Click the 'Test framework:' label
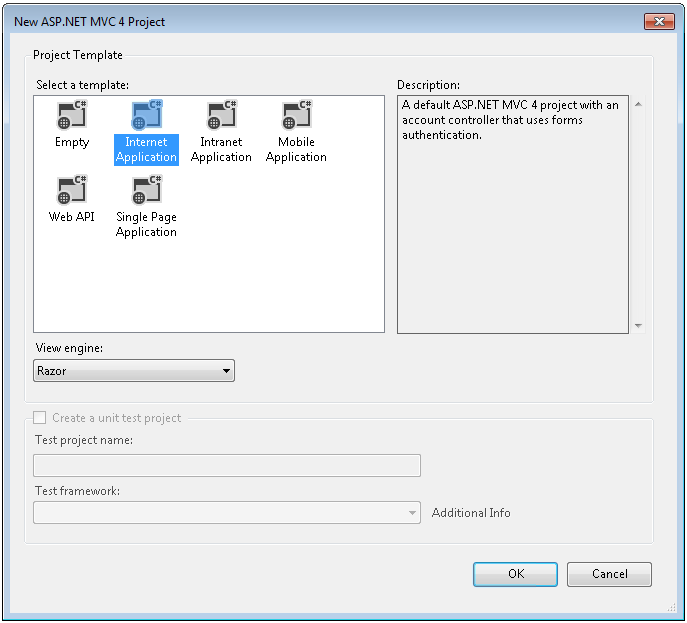Screen dimensions: 687x623 pos(78,491)
